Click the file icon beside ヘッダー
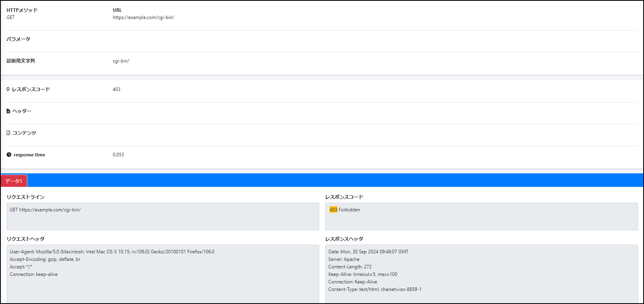This screenshot has width=644, height=304. (8, 111)
